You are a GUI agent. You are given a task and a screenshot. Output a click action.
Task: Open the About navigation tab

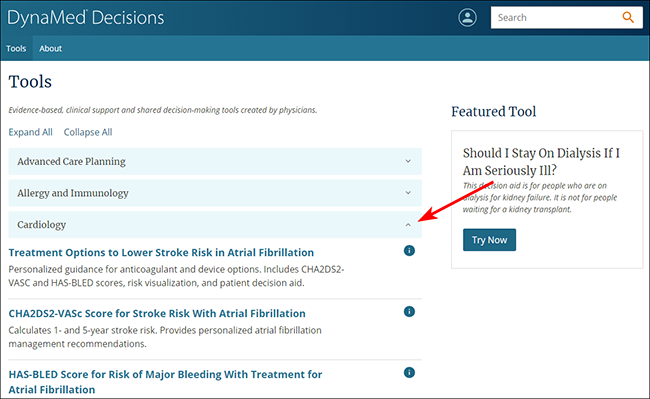[51, 48]
